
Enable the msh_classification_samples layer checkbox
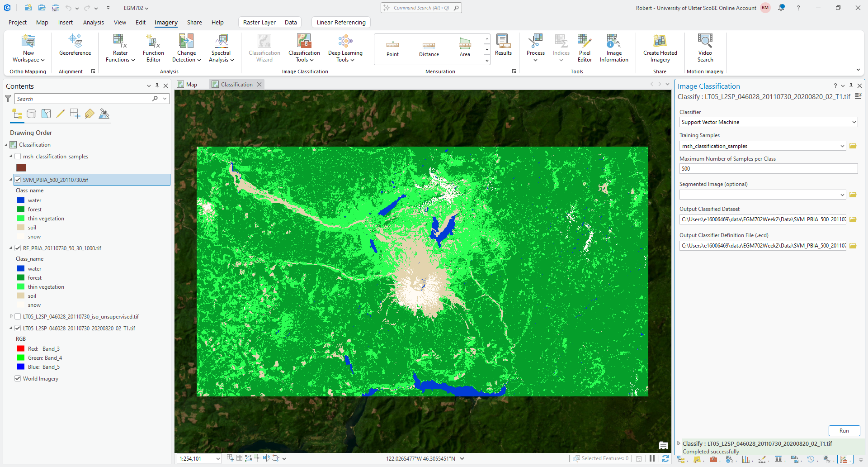pos(18,157)
